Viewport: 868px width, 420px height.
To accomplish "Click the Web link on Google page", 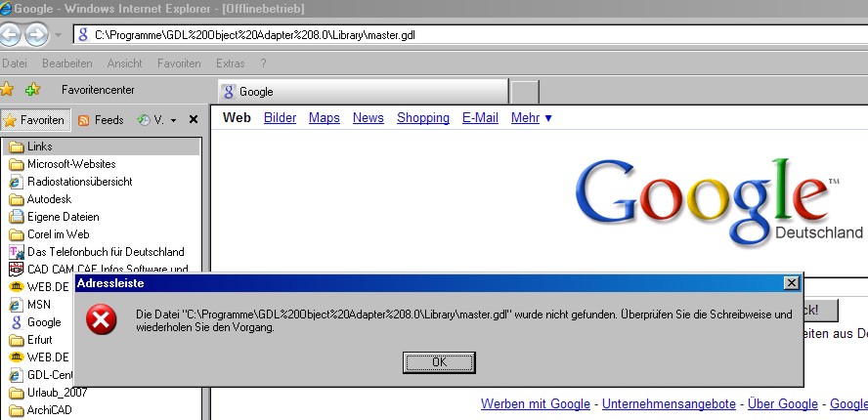I will click(x=237, y=118).
